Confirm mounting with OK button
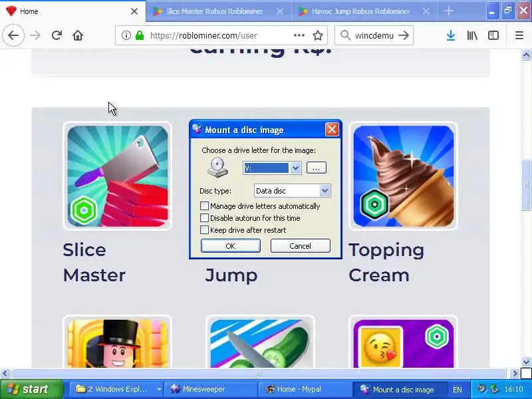This screenshot has width=532, height=399. click(230, 245)
